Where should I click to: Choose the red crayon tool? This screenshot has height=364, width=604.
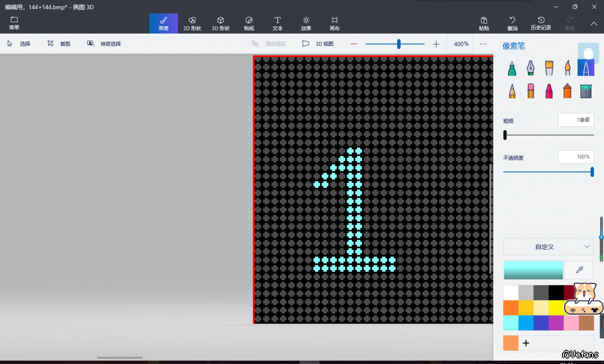tap(549, 91)
